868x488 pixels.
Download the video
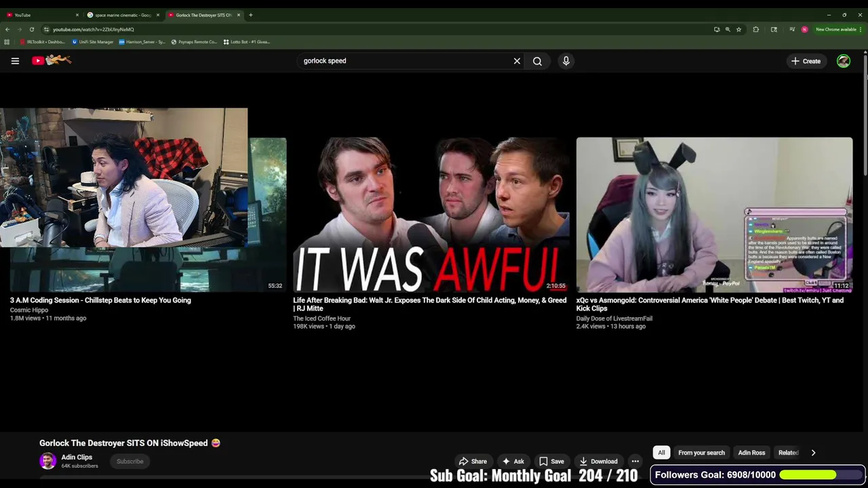(598, 462)
